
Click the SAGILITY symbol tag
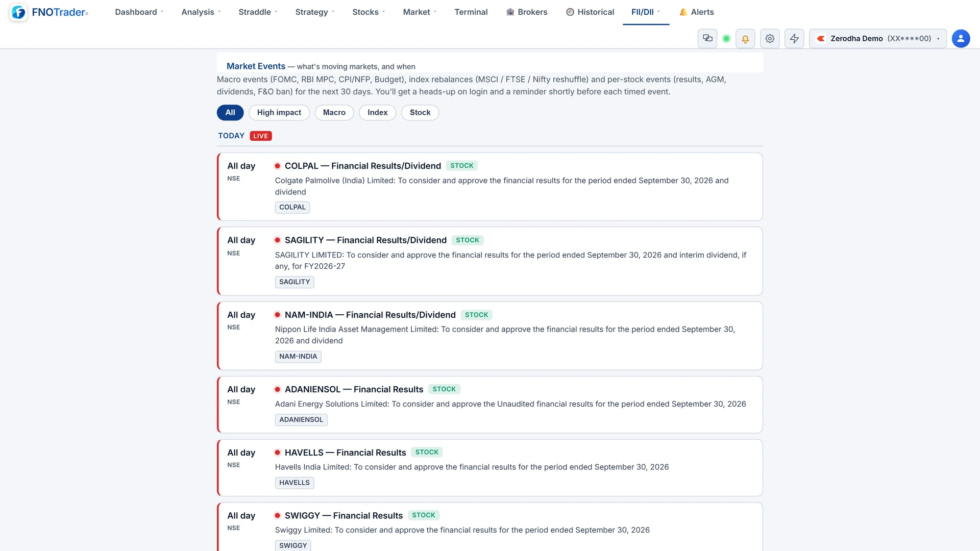pos(295,282)
